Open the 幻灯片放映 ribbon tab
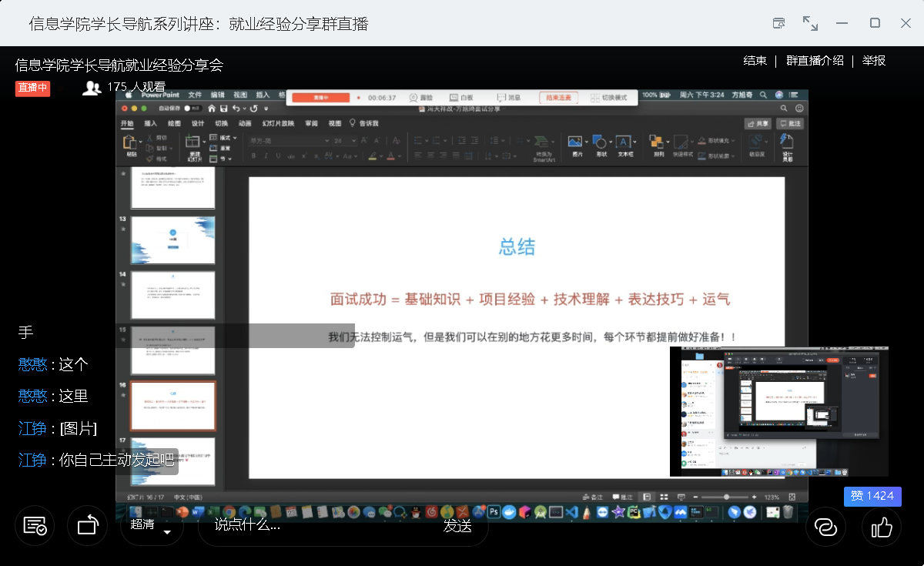 coord(278,123)
